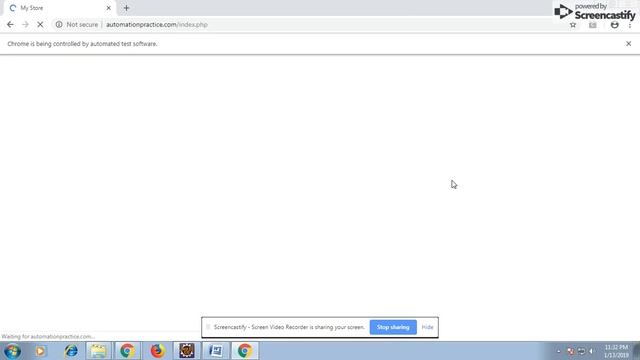The image size is (640, 360).
Task: Click 'Waiting for automationpractice.com...' status text
Action: (48, 337)
